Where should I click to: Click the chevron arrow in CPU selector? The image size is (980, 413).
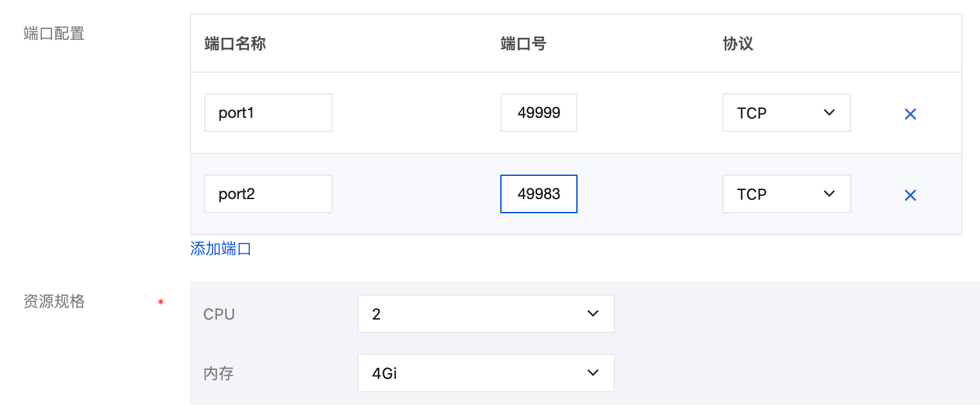tap(593, 314)
